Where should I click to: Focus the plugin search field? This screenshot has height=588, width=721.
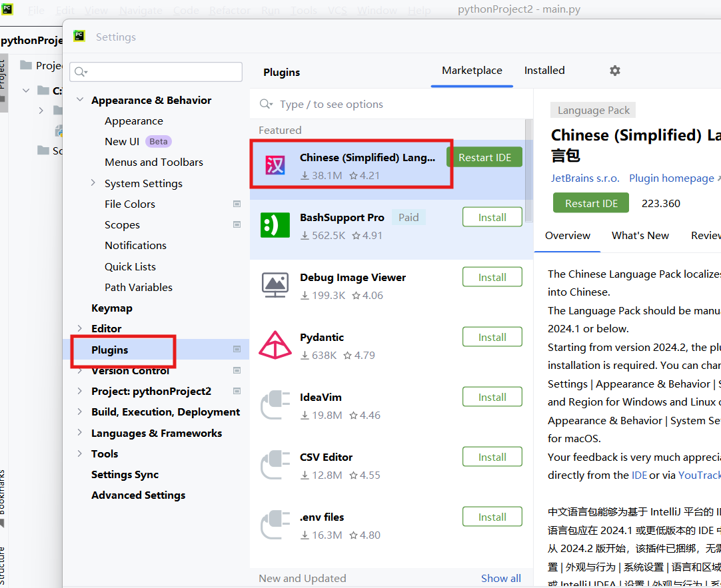(x=391, y=105)
